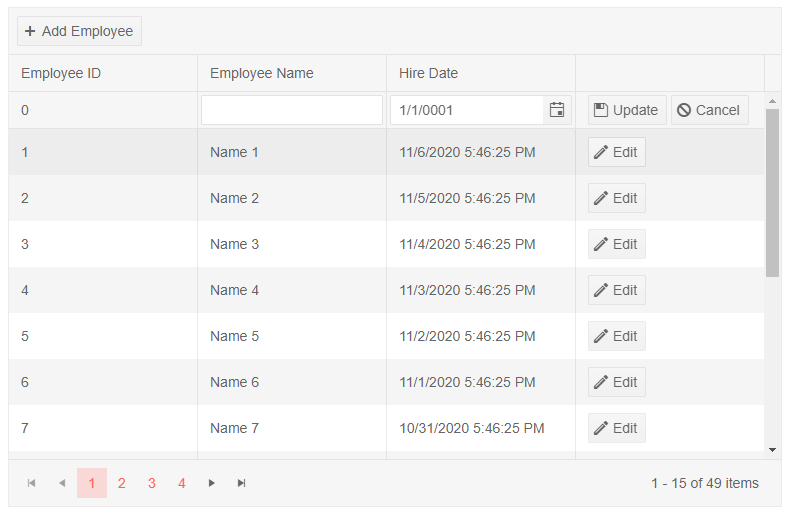The image size is (790, 514).
Task: Edit the row for Name 1
Action: point(616,152)
